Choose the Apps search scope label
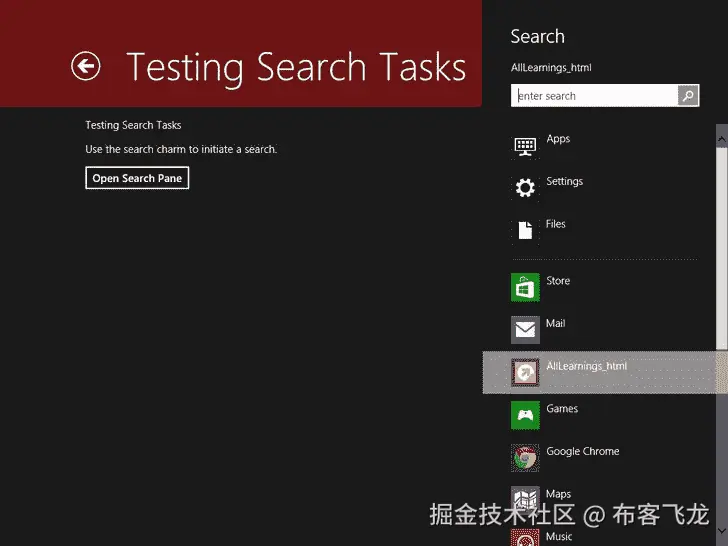The image size is (728, 546). tap(558, 139)
